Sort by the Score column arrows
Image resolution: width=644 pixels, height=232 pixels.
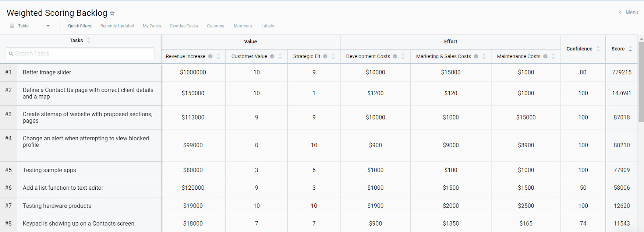pyautogui.click(x=630, y=49)
